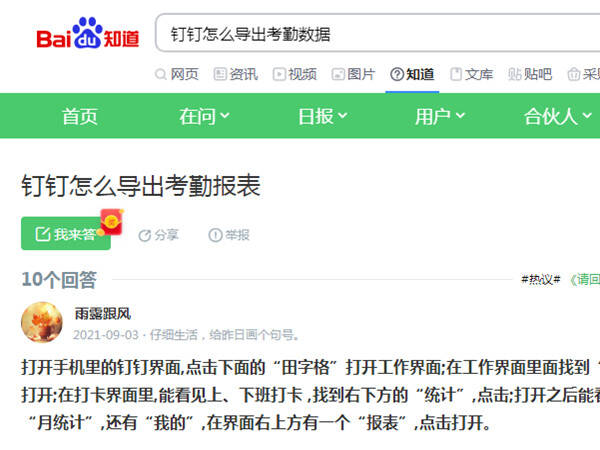
Task: Open the 网页 web search tab
Action: pos(177,74)
